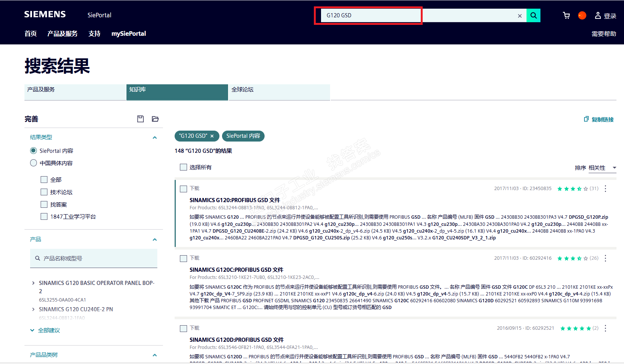The height and width of the screenshot is (364, 624).
Task: Click star rating of SINAMICS G120C result
Action: pyautogui.click(x=572, y=258)
